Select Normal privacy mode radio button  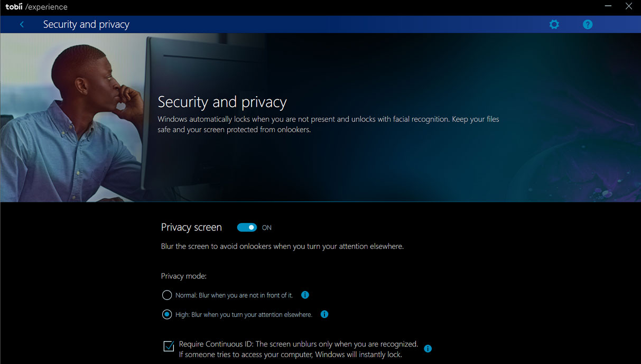click(x=167, y=295)
